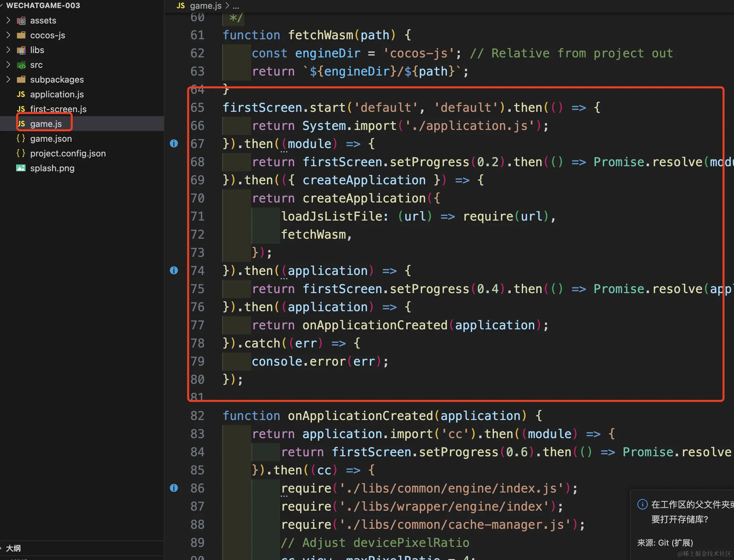Click game.js in the breadcrumb

point(205,6)
